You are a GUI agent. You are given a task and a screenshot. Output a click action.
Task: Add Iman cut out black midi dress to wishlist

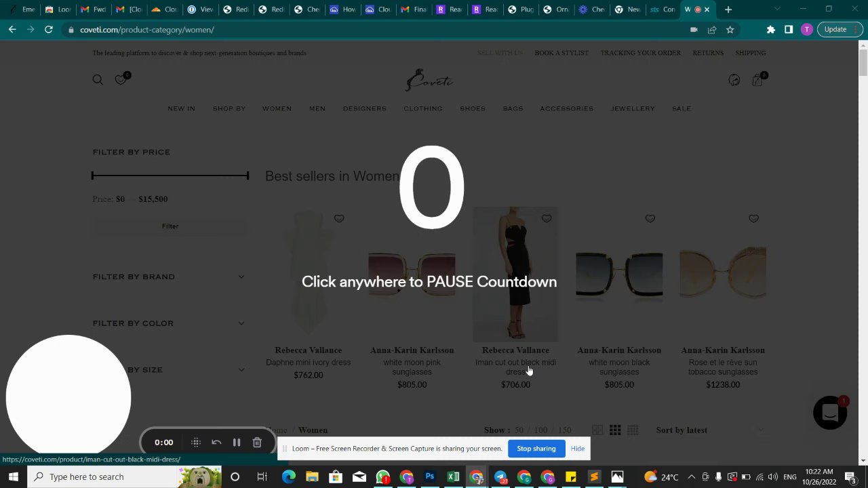point(547,218)
